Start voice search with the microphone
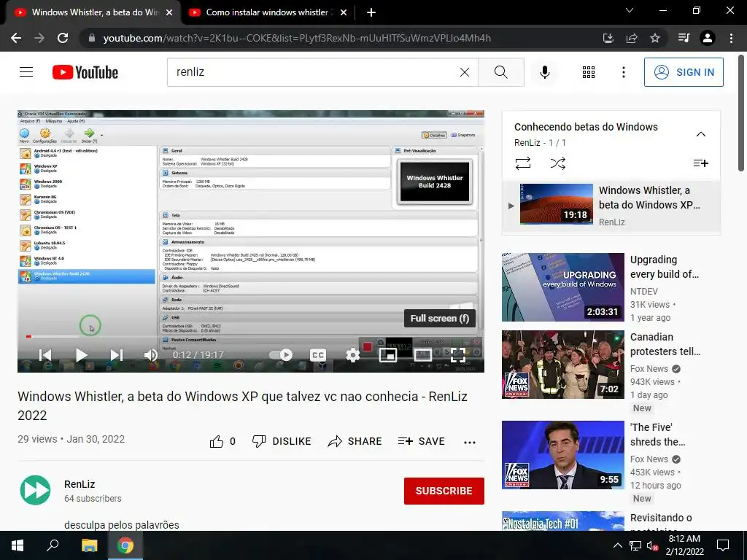The height and width of the screenshot is (560, 747). pyautogui.click(x=544, y=72)
